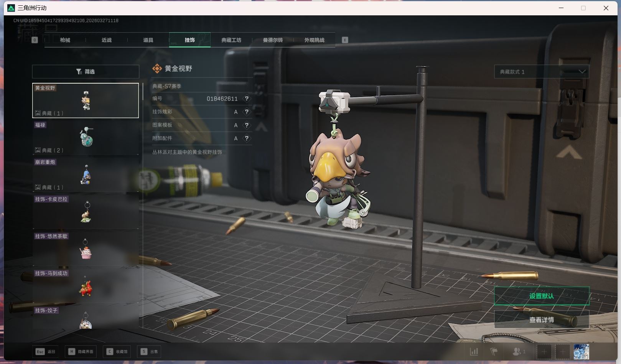
Task: Go to the 曼德尔砖 tab
Action: [273, 40]
